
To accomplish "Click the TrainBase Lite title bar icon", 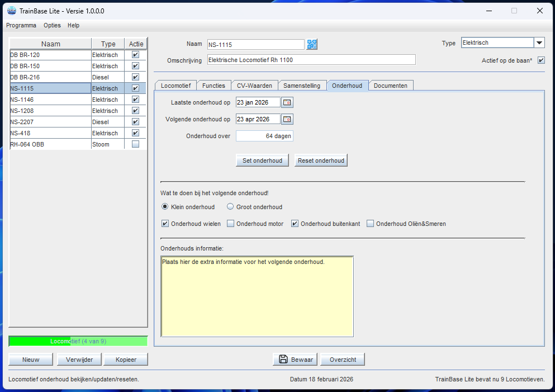I will [11, 11].
